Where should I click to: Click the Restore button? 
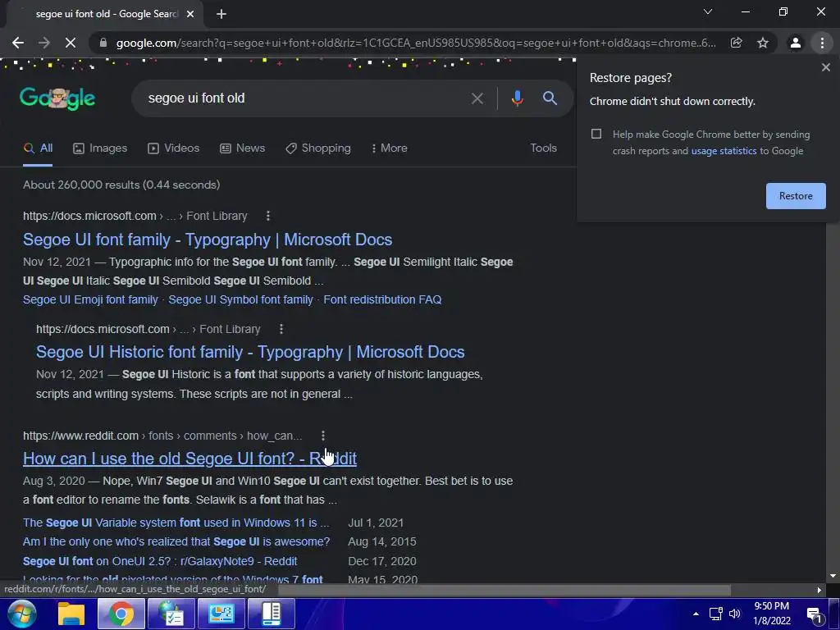796,196
